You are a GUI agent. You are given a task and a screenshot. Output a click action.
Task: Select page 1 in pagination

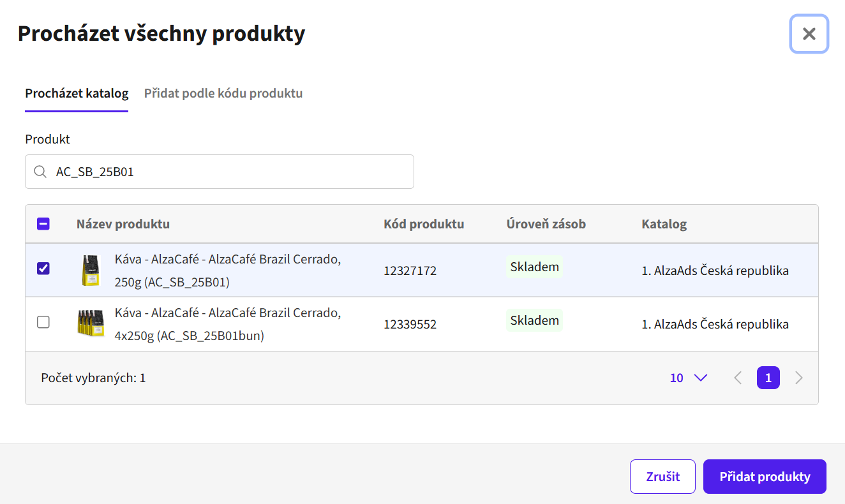click(x=768, y=378)
